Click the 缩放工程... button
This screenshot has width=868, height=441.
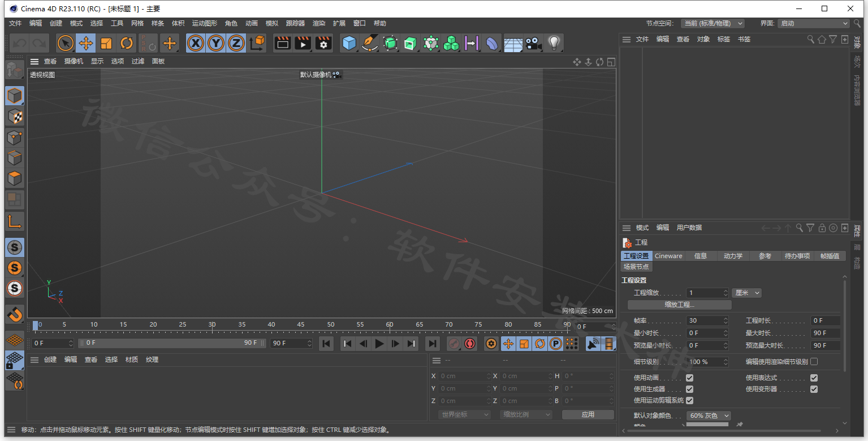[680, 305]
